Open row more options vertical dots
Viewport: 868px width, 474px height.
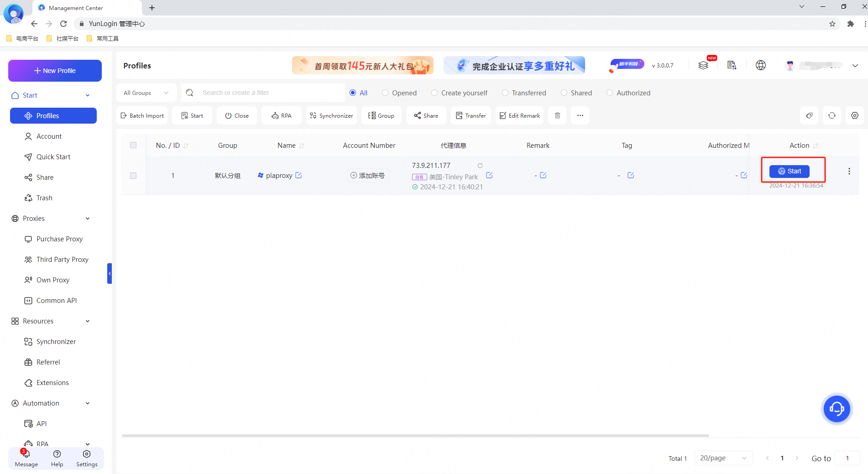coord(849,171)
